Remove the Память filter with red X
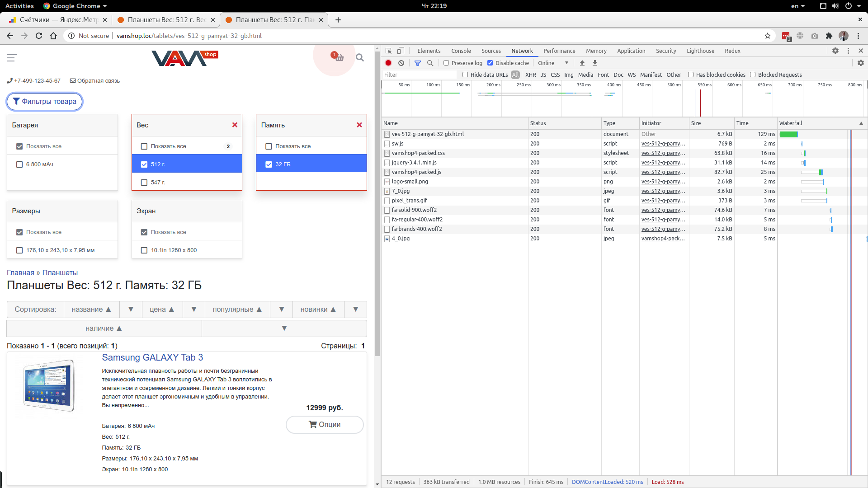 point(359,125)
